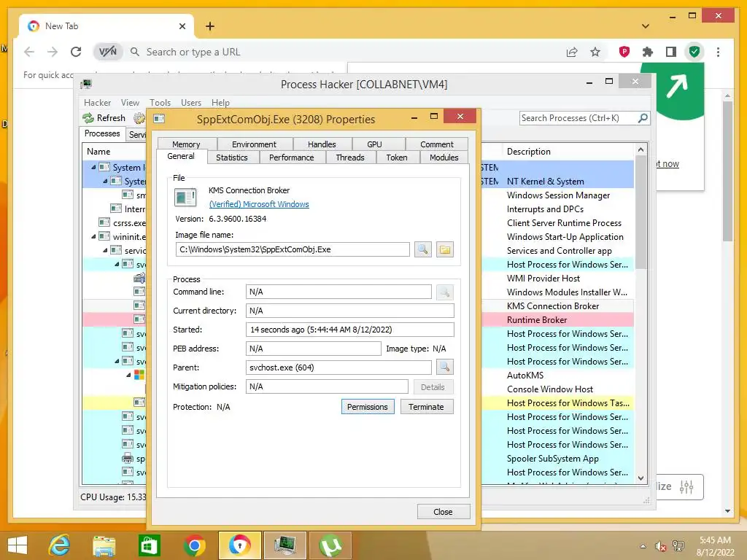Switch to uTorrent on the taskbar
This screenshot has height=560, width=747.
330,545
